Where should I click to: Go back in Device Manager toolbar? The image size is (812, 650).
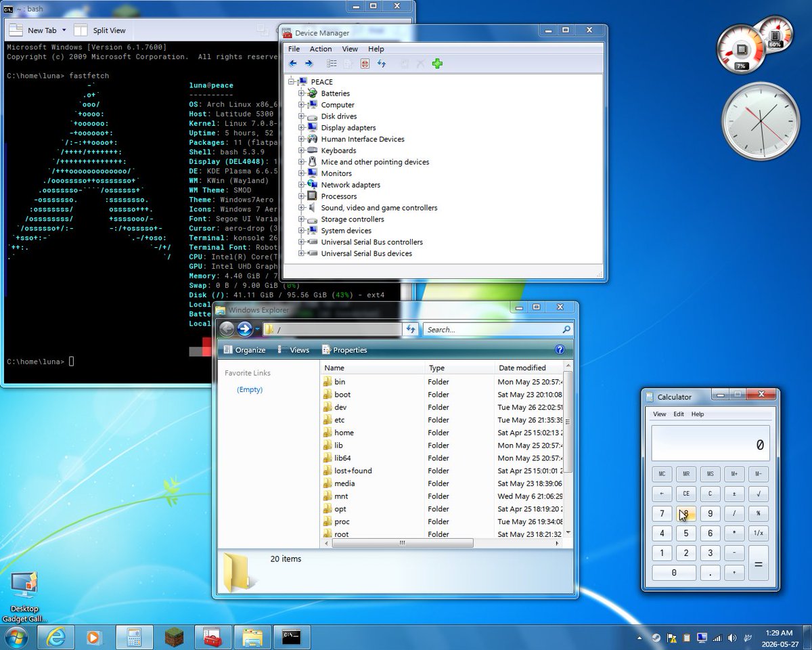[292, 64]
